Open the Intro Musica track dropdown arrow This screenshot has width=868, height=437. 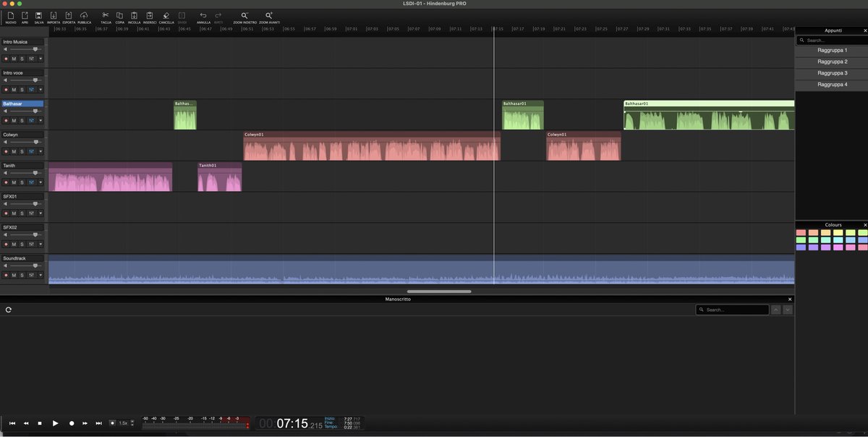coord(41,59)
